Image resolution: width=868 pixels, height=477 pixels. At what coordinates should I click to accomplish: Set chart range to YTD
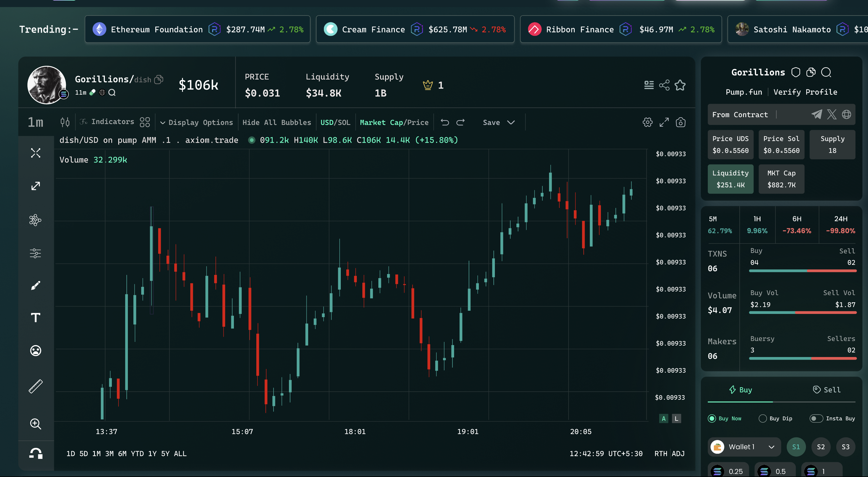137,453
